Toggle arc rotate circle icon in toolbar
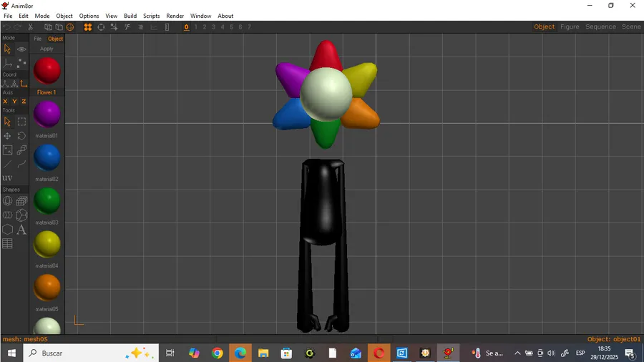Screen dimensions: 644x362 pos(101,27)
